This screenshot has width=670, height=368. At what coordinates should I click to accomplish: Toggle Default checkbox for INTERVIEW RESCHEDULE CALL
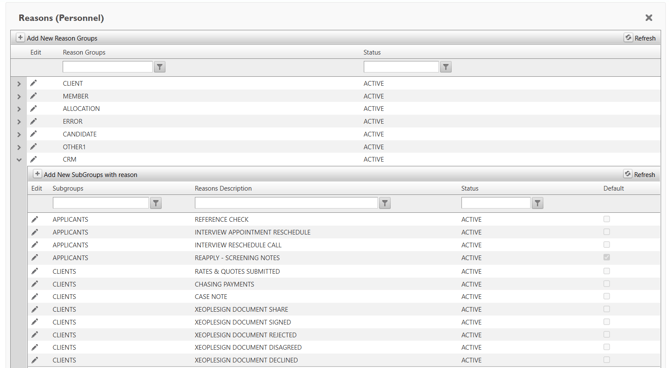tap(606, 244)
